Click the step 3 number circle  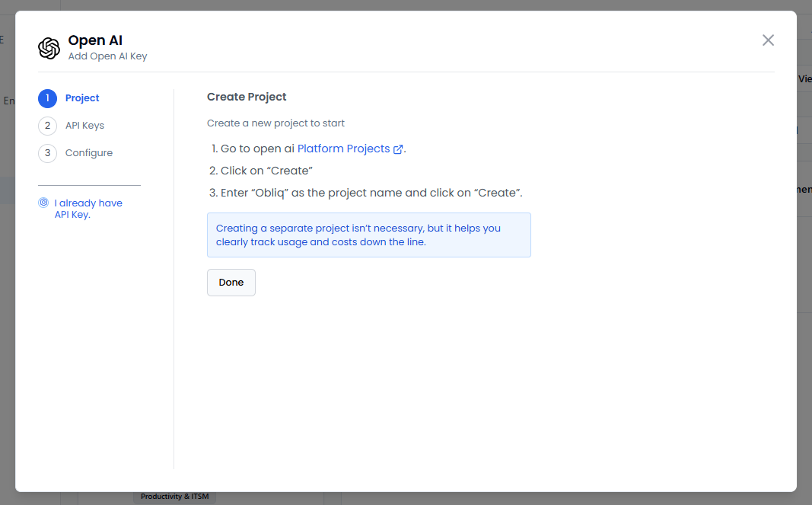pos(47,153)
